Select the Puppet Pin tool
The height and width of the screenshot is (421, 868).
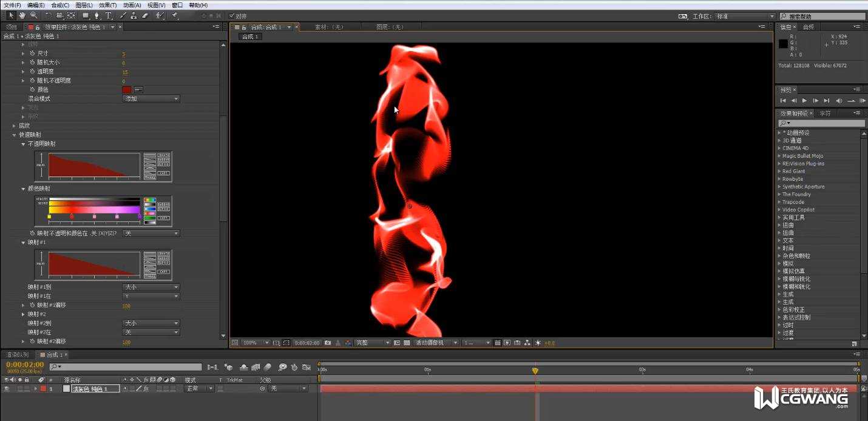174,15
